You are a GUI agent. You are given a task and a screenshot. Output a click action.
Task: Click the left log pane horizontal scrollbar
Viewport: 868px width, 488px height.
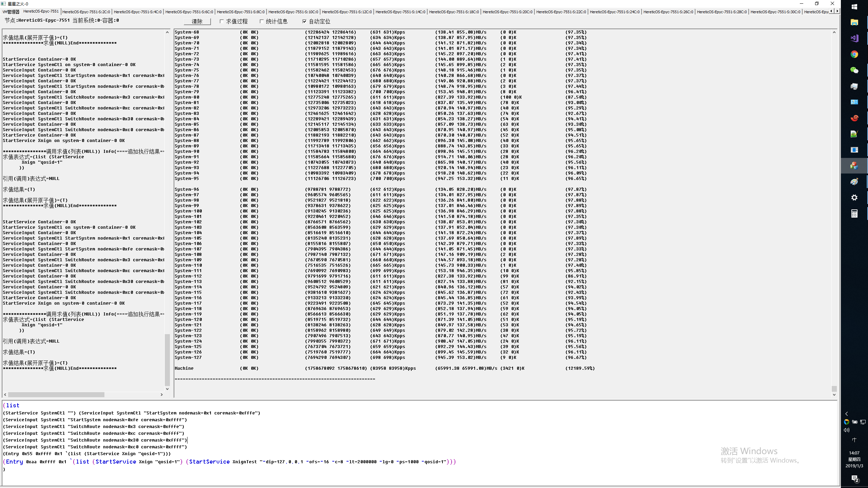pos(56,394)
